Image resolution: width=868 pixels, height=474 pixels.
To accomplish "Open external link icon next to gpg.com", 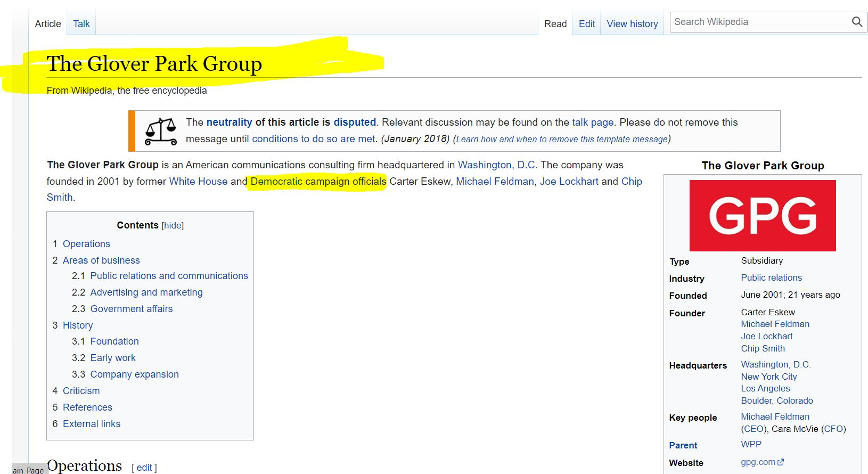I will (x=781, y=462).
